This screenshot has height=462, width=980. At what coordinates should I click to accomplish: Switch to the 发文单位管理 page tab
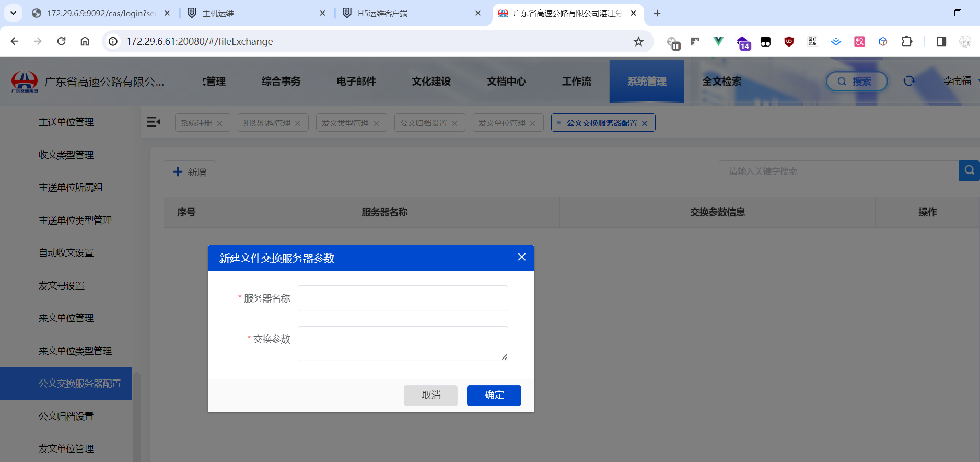[x=502, y=123]
